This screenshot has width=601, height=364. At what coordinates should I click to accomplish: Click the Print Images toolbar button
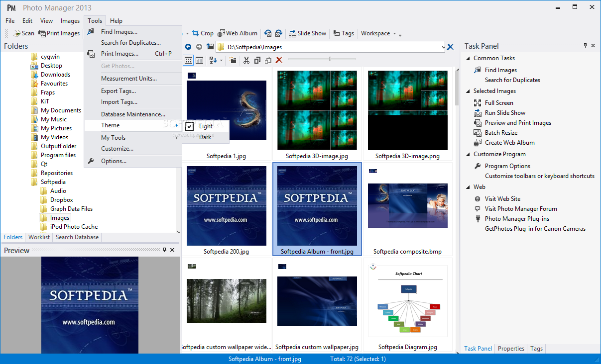[x=59, y=33]
